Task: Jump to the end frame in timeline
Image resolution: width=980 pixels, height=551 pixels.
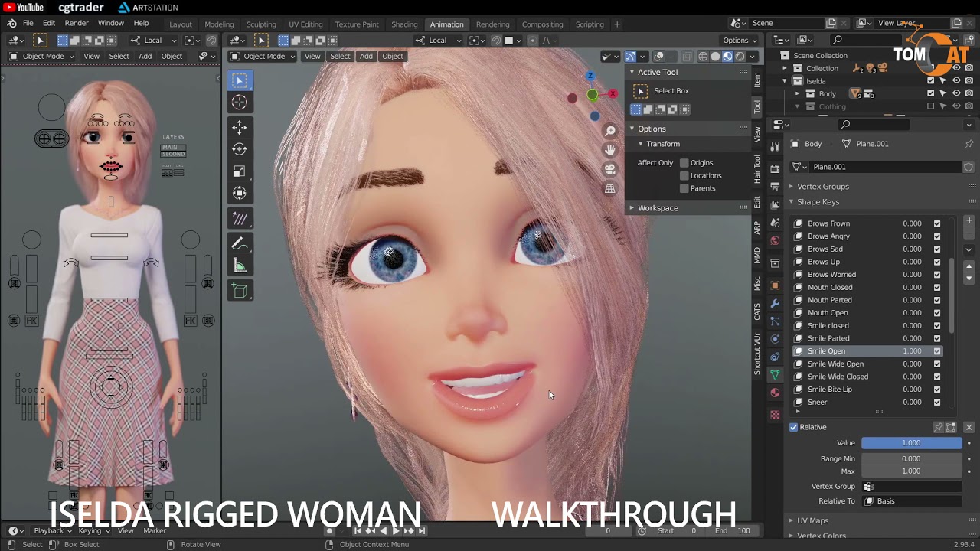Action: [x=422, y=530]
